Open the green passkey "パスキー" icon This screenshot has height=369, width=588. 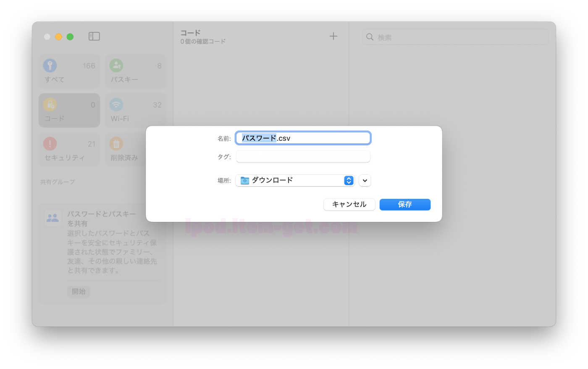116,66
